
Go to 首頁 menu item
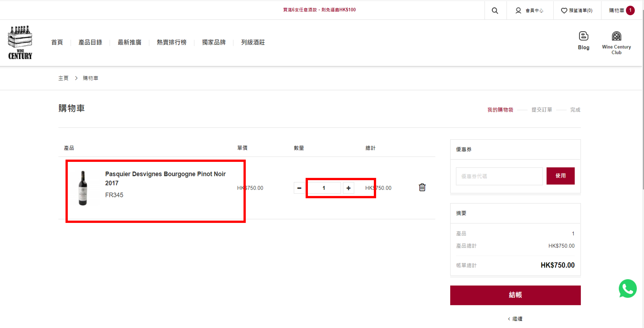coord(57,42)
